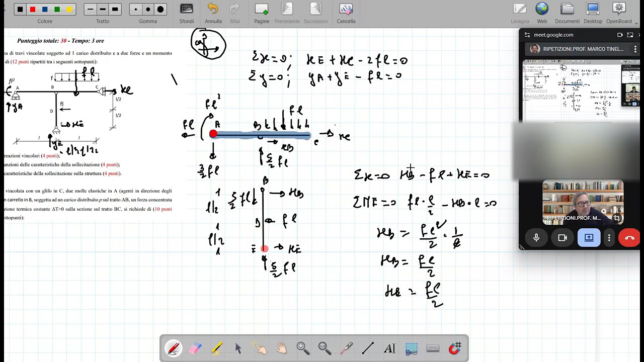Viewport: 644px width, 362px height.
Task: Show the virtual keyboard
Action: [433, 348]
